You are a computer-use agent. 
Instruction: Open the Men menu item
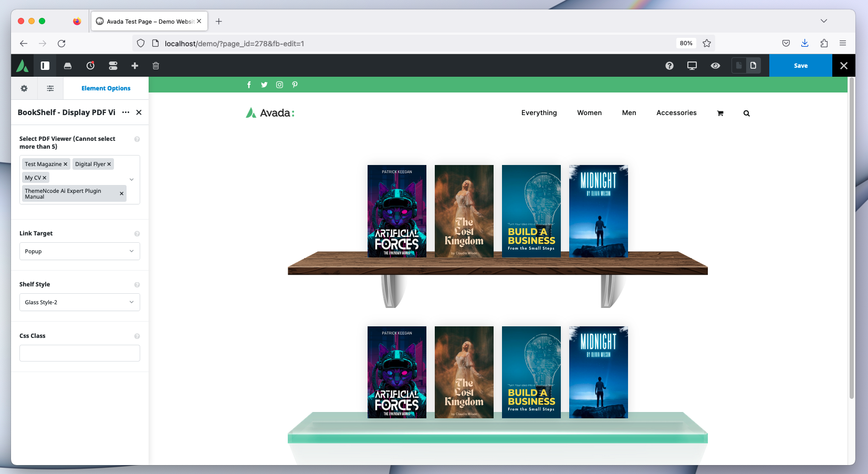pyautogui.click(x=629, y=113)
